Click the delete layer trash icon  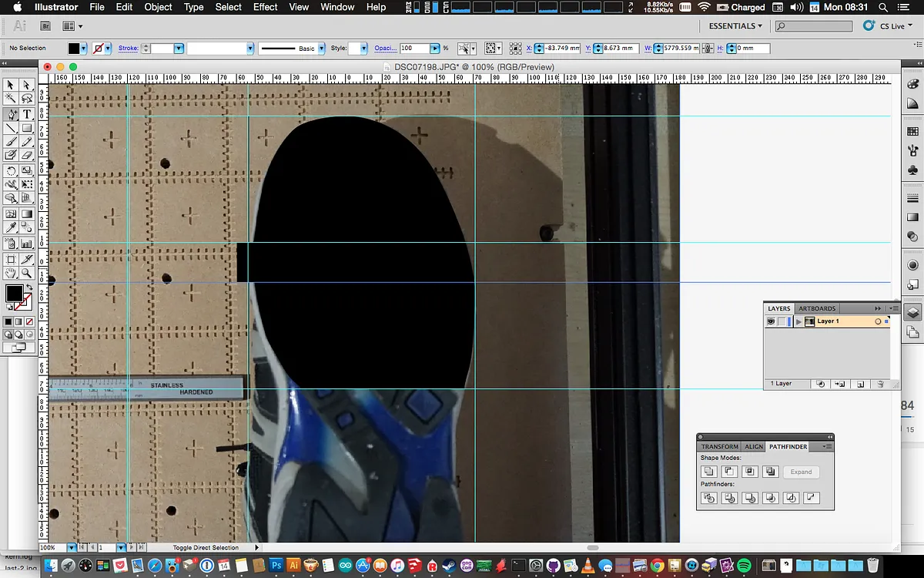(880, 383)
